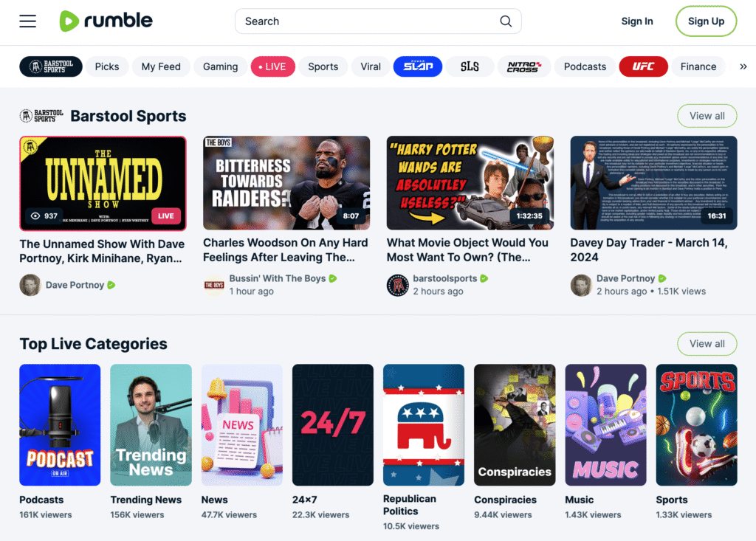Expand more categories with the double chevron

(743, 66)
